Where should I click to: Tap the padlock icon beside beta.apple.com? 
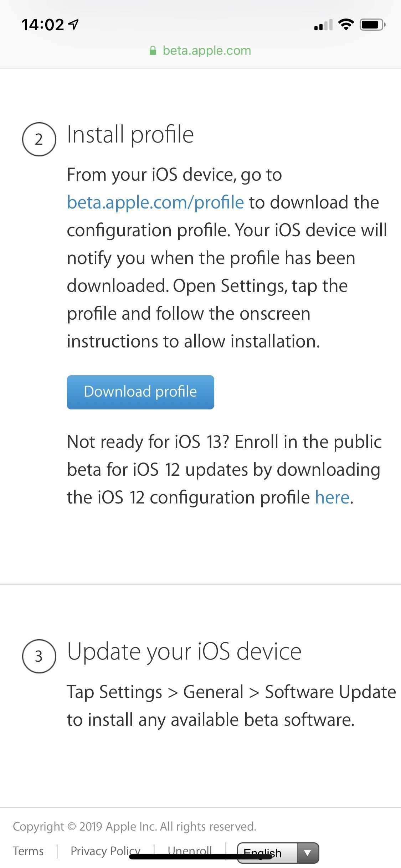coord(153,50)
